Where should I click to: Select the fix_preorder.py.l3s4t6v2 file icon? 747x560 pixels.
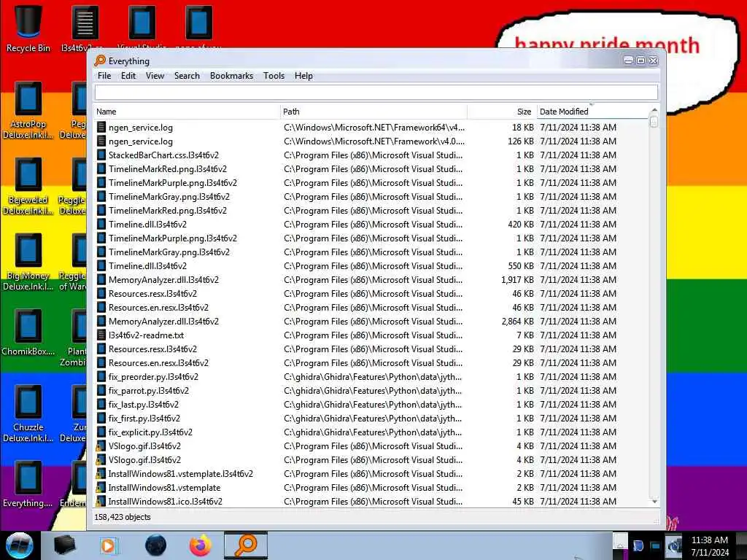tap(101, 377)
